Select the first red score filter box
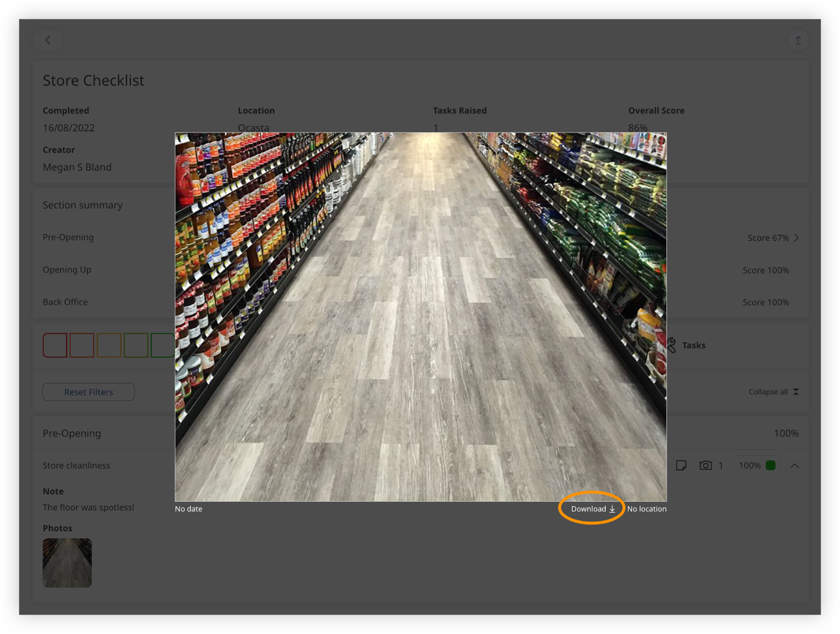 [x=55, y=345]
